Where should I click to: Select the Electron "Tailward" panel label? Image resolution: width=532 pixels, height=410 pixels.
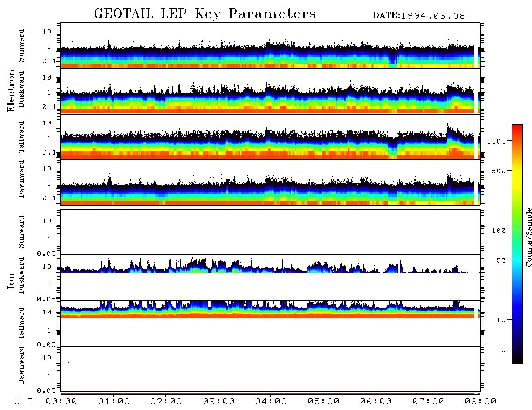21,137
